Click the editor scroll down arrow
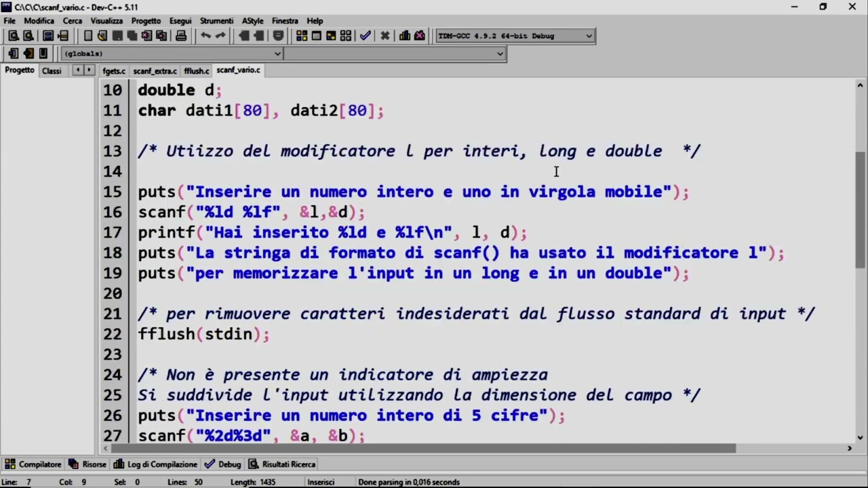The height and width of the screenshot is (488, 868). 861,437
